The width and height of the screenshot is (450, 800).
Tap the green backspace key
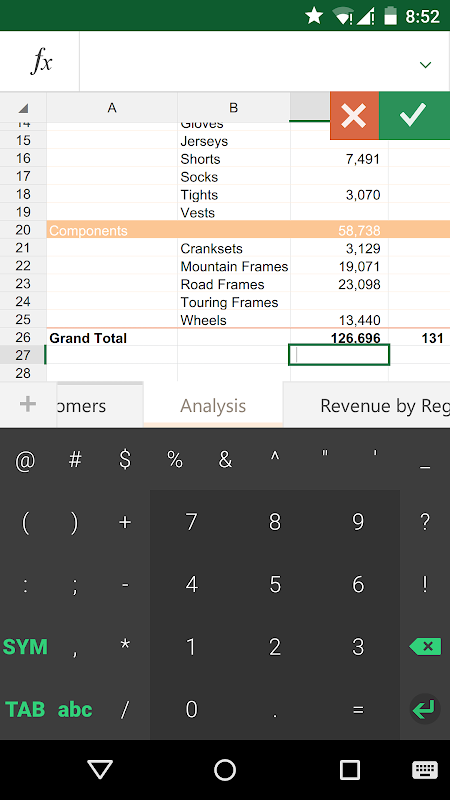point(424,647)
